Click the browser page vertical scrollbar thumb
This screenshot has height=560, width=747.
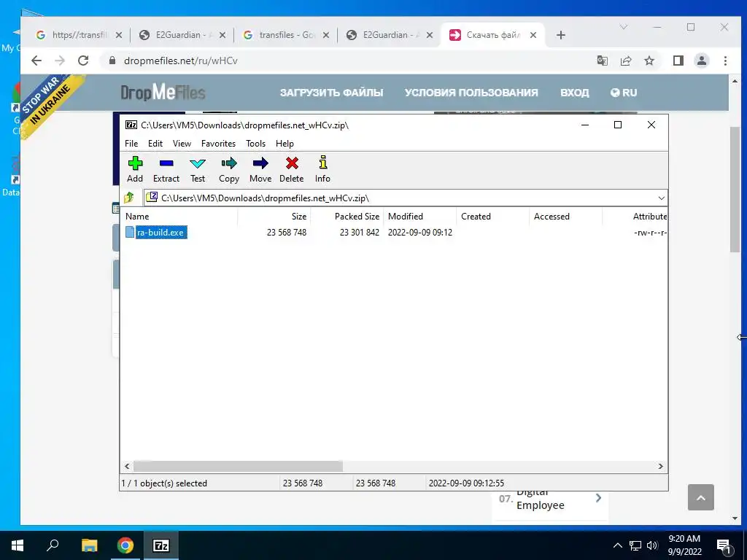735,190
